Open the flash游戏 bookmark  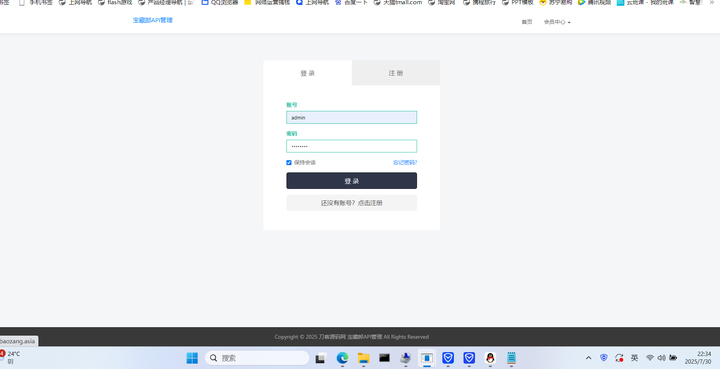115,2
